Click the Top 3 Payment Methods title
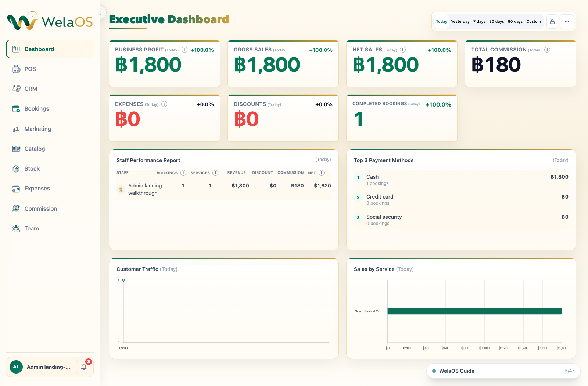Screen dimensions: 588x386 coord(384,160)
